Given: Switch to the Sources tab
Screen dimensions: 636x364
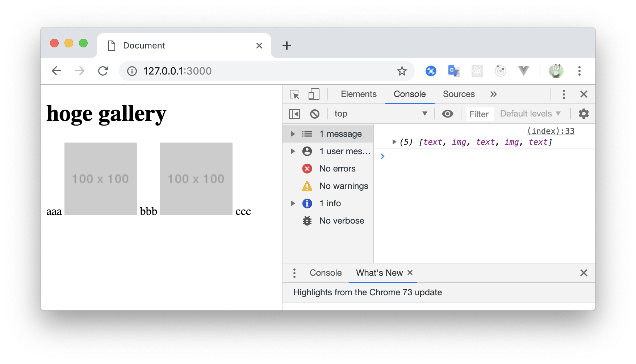Looking at the screenshot, I should tap(459, 94).
